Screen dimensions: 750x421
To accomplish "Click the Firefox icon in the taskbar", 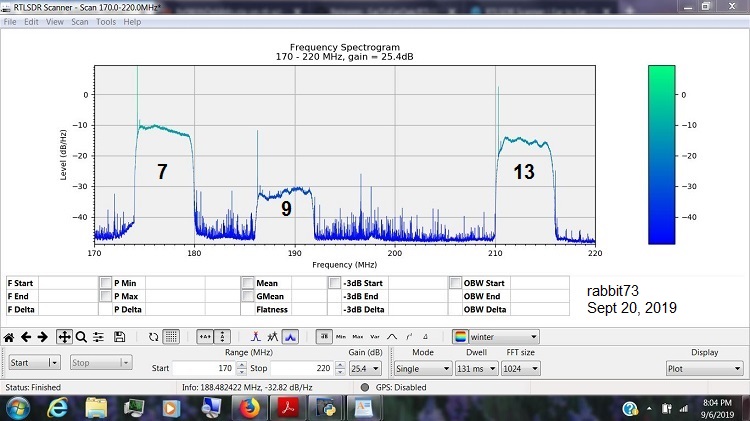I will pos(249,408).
